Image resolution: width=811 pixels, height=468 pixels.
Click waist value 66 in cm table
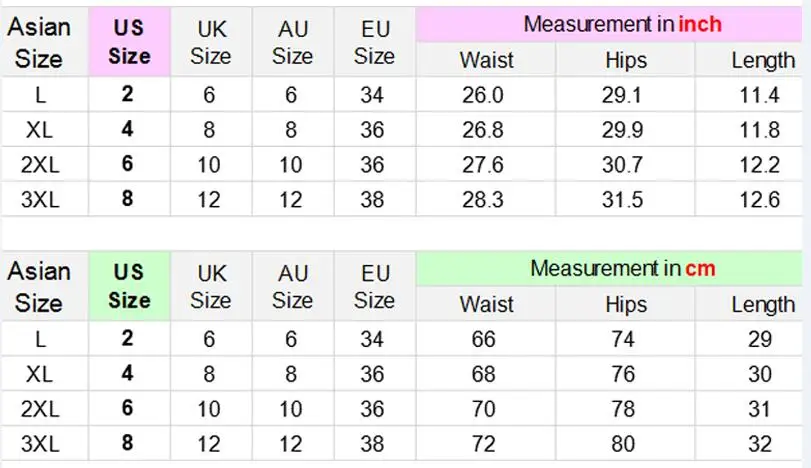click(x=483, y=339)
